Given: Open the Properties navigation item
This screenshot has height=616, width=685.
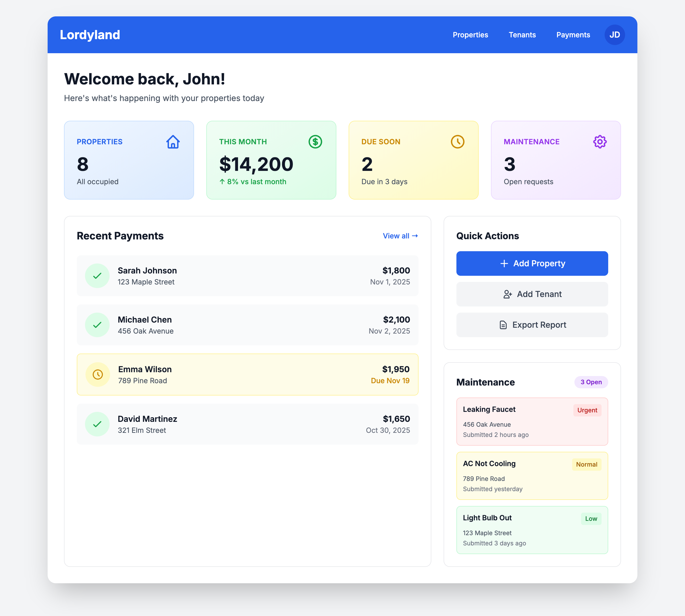Looking at the screenshot, I should pyautogui.click(x=470, y=35).
